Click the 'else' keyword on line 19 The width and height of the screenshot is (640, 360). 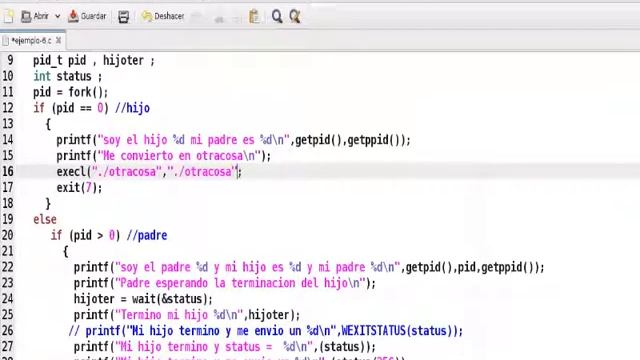click(x=45, y=220)
